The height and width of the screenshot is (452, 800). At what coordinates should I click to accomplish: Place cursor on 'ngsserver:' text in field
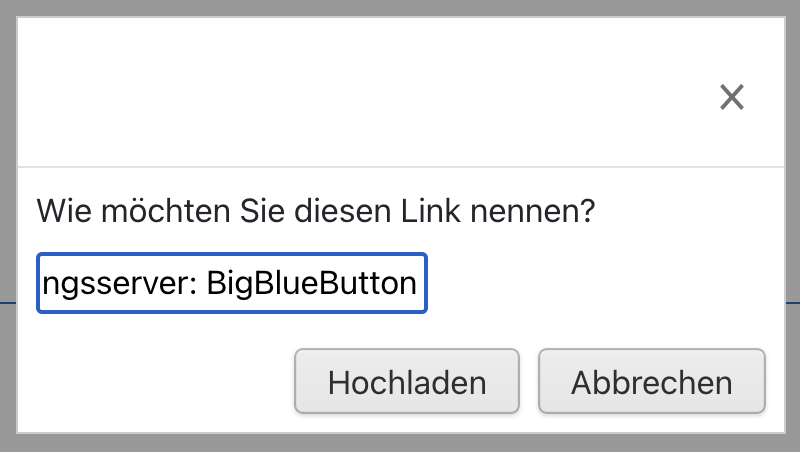(x=118, y=284)
